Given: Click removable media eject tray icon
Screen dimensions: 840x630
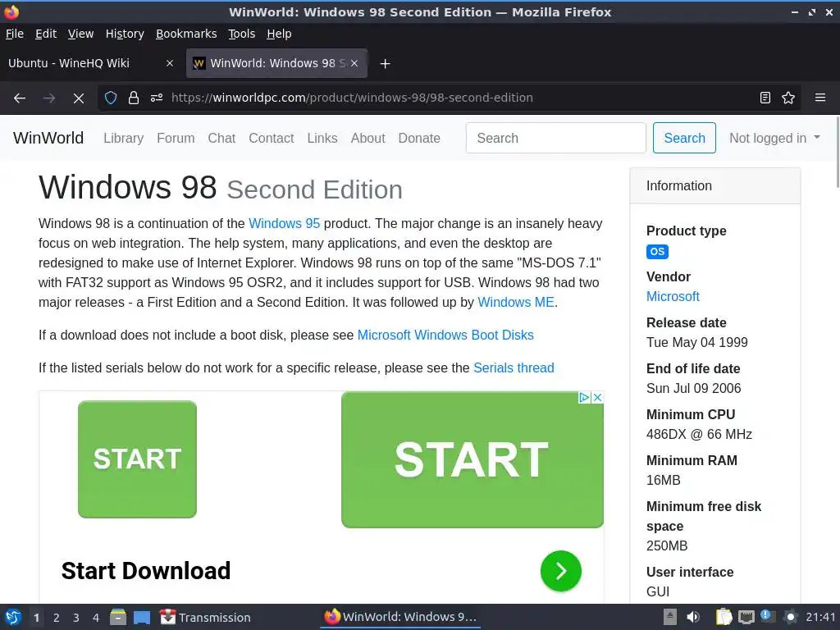Looking at the screenshot, I should (x=669, y=617).
